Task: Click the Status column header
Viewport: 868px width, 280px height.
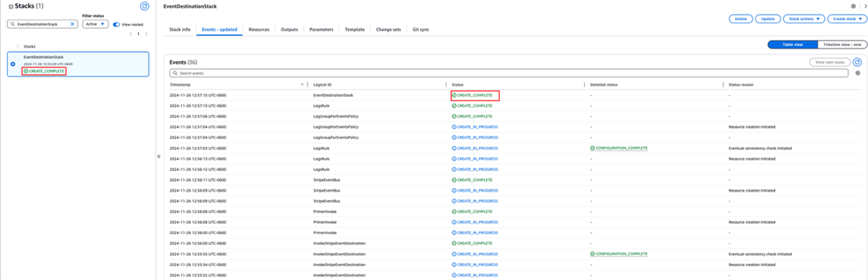Action: [x=458, y=85]
